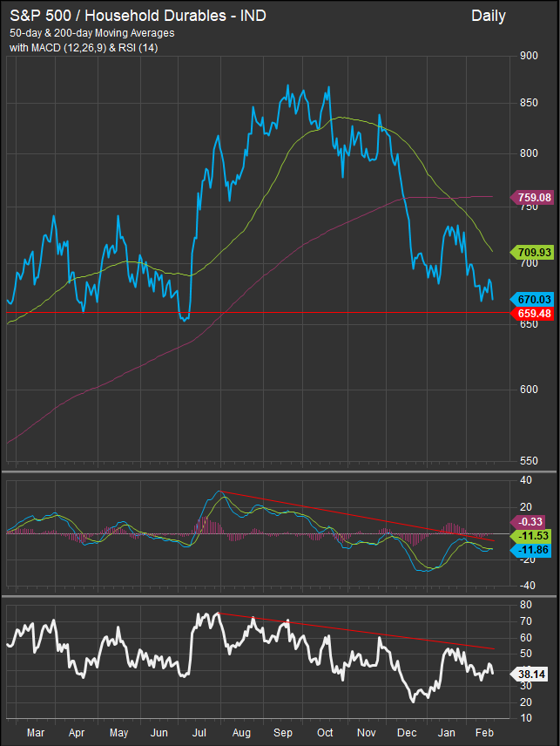Click the 'with MACD (12,26,9) & RSI (14)' text

(84, 48)
